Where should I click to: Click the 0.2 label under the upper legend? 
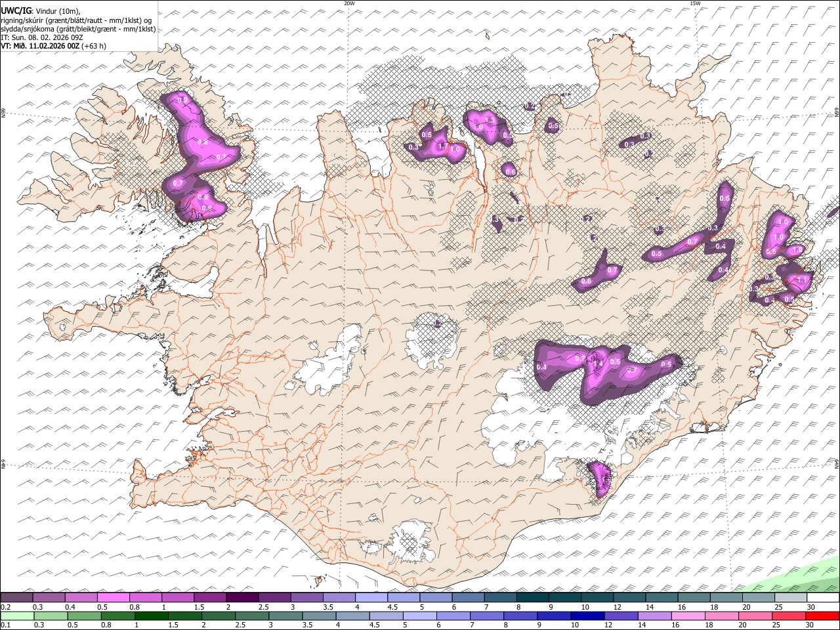coord(6,607)
